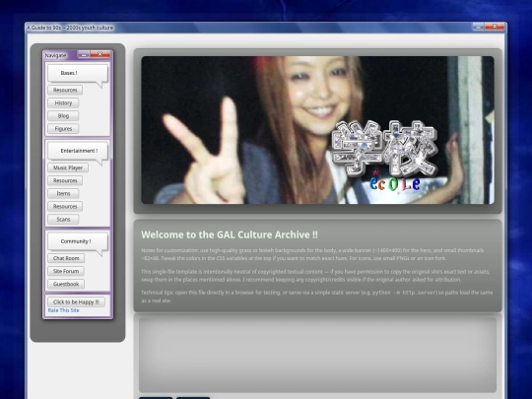Viewport: 532px width, 399px height.
Task: Launch the Music Player
Action: click(68, 167)
